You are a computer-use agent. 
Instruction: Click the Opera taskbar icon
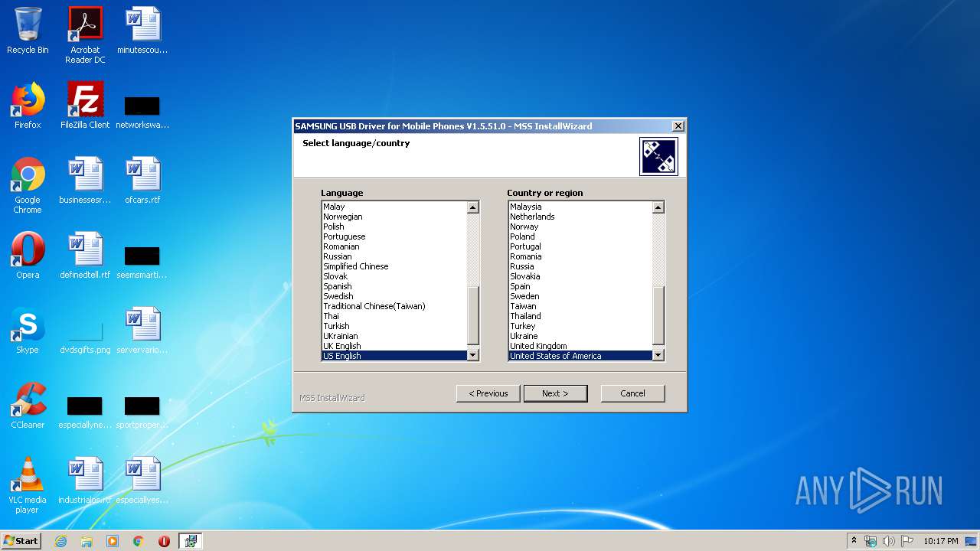tap(164, 541)
